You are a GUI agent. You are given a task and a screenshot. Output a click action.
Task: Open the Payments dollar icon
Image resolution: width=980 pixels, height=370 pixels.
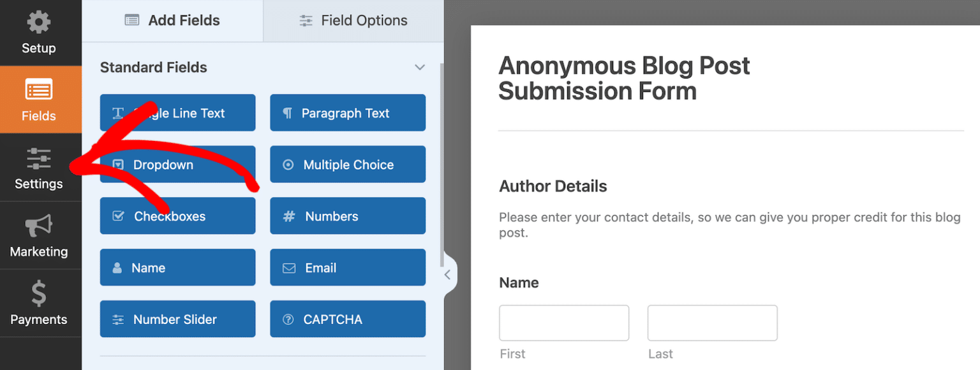click(39, 294)
